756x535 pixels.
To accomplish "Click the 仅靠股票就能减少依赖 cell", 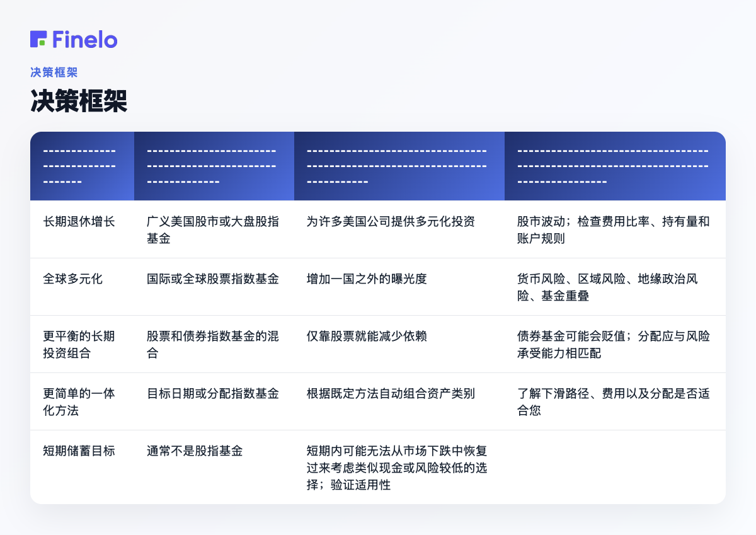I will [399, 344].
